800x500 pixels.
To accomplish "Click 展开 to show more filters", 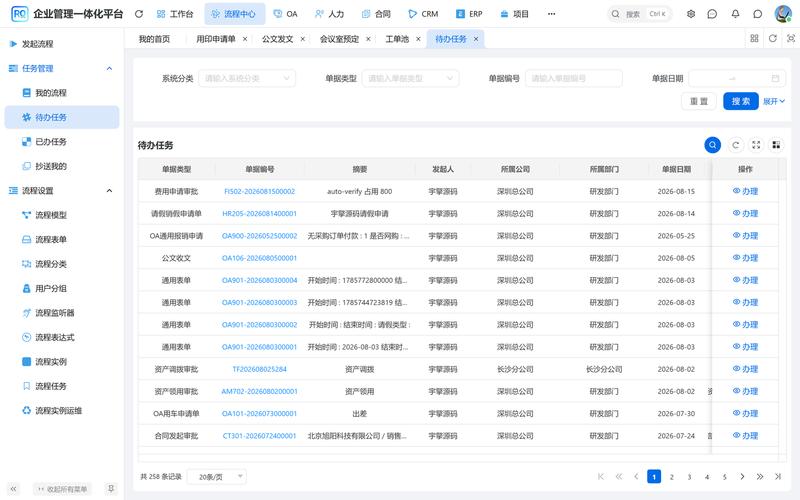I will click(x=773, y=102).
